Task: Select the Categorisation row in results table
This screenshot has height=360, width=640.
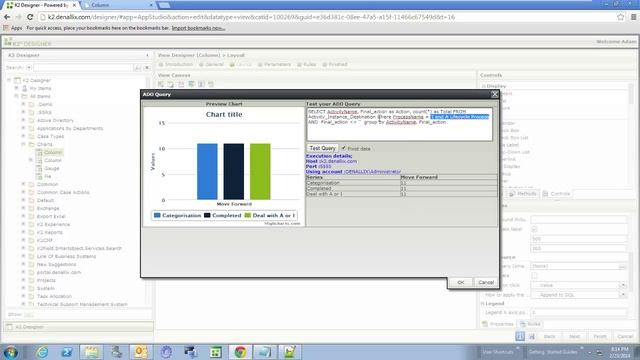Action: tap(401, 183)
